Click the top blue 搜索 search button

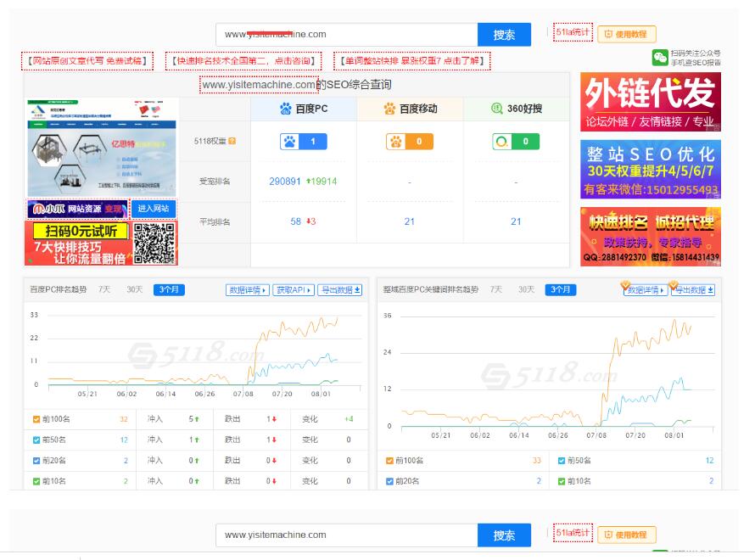pyautogui.click(x=504, y=35)
